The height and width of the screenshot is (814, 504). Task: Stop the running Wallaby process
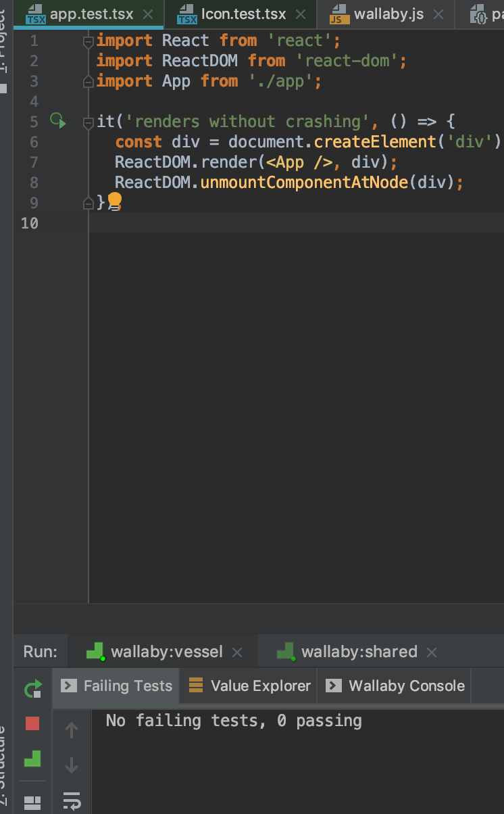tap(31, 724)
